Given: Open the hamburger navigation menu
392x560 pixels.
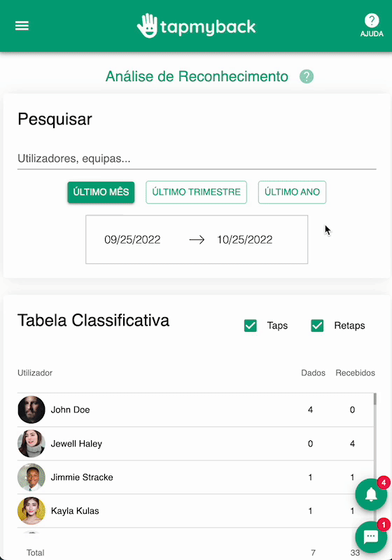Looking at the screenshot, I should [22, 26].
